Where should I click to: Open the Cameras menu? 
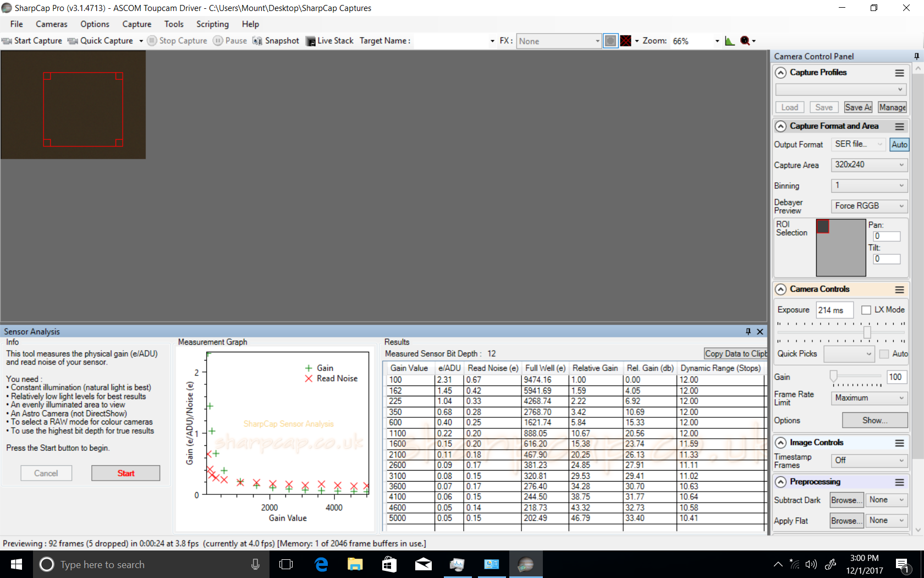(52, 24)
